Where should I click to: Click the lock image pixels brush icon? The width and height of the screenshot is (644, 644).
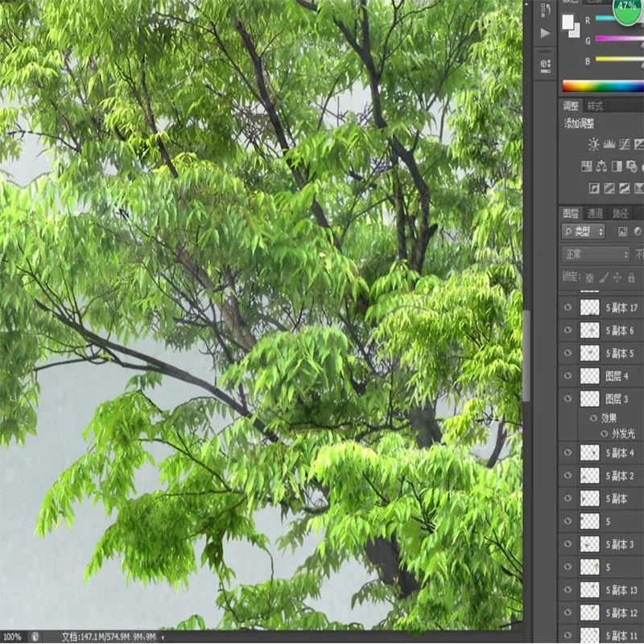point(604,277)
